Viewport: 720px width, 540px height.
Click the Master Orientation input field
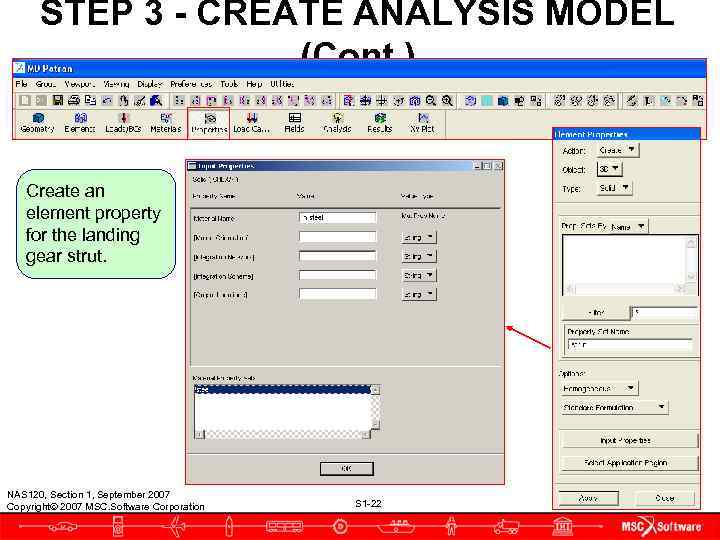[338, 237]
